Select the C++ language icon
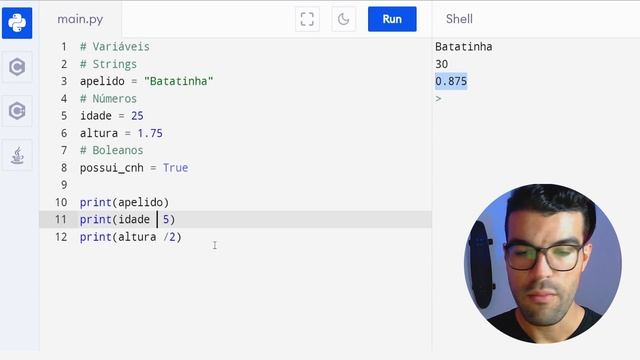This screenshot has height=360, width=640. click(17, 111)
